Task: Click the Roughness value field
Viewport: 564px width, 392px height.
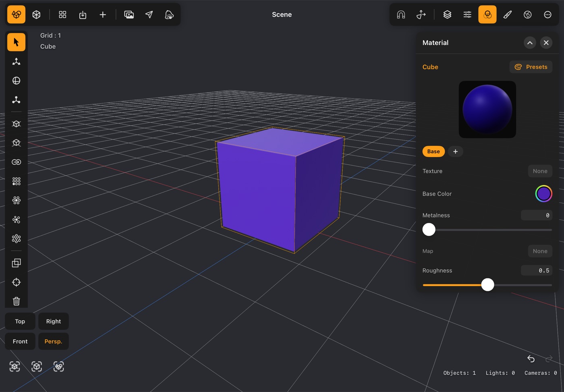Action: [x=537, y=270]
